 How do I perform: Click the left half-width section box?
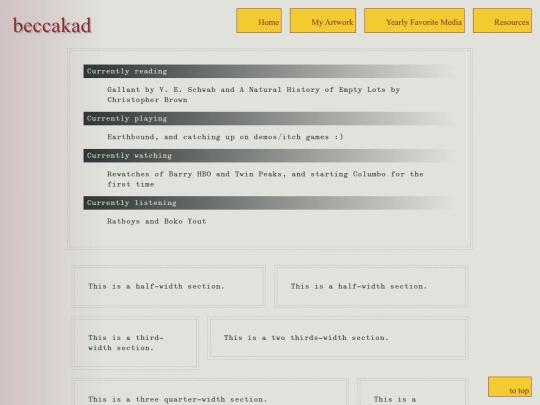[x=168, y=286]
